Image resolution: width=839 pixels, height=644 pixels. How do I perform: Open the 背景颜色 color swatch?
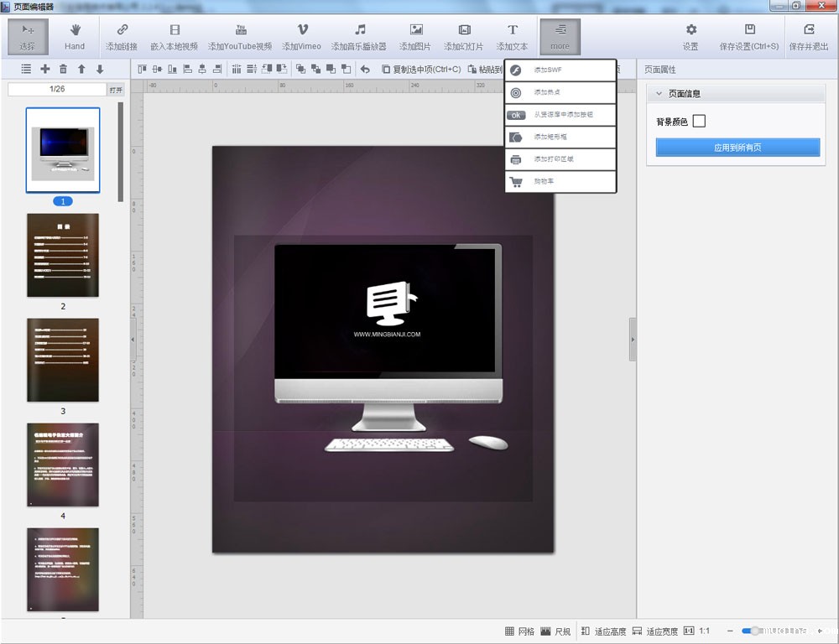click(x=699, y=122)
